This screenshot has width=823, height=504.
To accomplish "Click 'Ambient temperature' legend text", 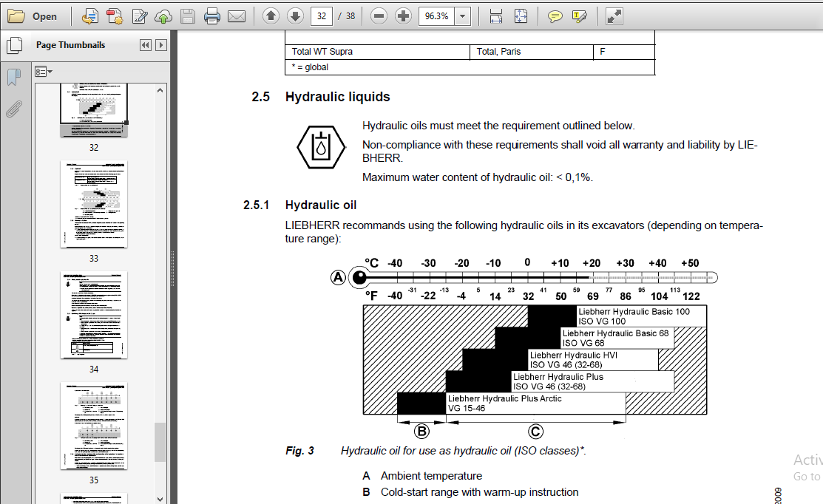I will [x=431, y=476].
